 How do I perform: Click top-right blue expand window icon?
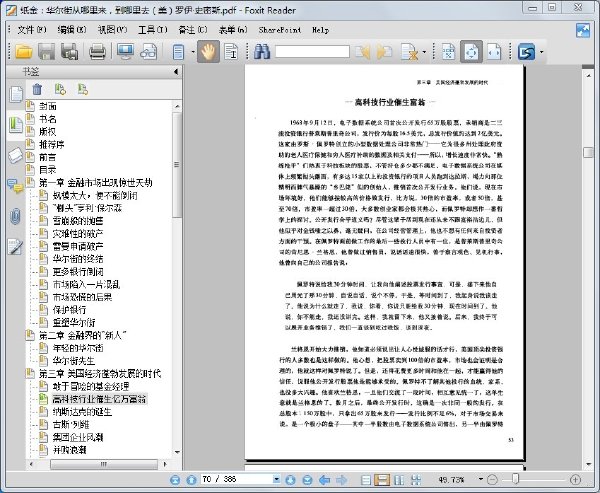tap(583, 30)
